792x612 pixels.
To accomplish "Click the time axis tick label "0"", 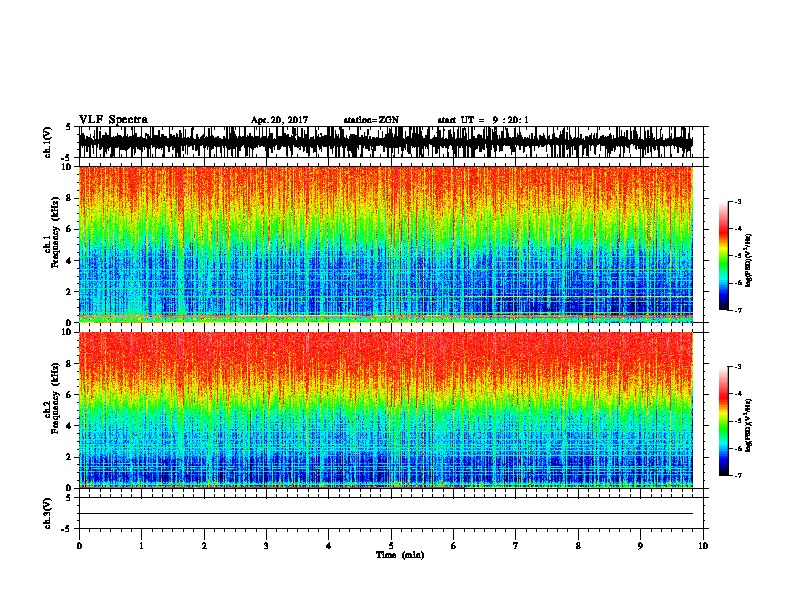I will (79, 546).
